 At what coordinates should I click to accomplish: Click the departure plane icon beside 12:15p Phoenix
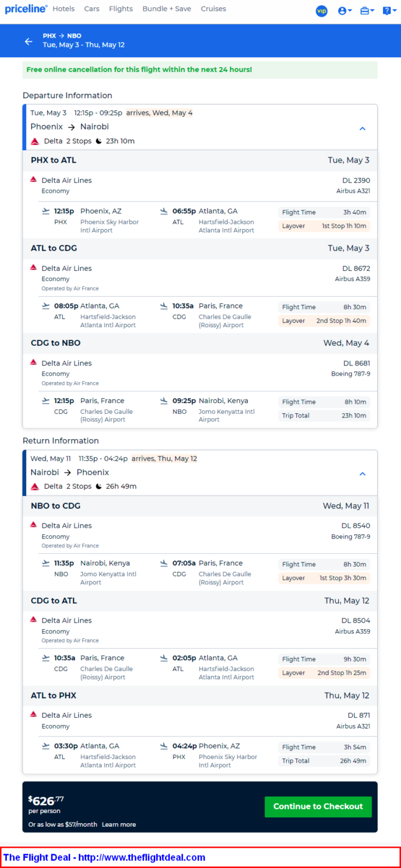click(x=46, y=211)
